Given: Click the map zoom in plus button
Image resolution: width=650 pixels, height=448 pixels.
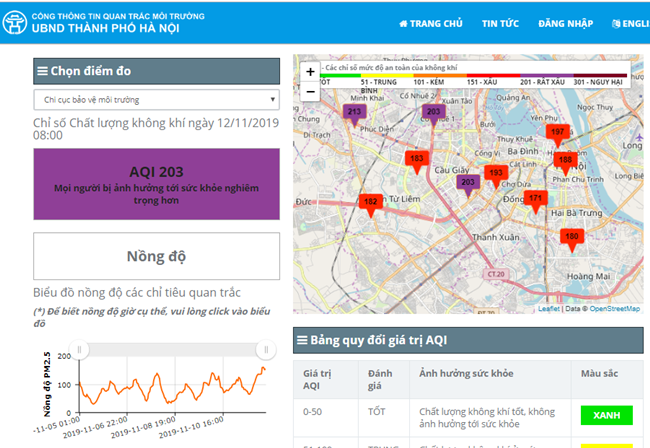Looking at the screenshot, I should point(310,72).
